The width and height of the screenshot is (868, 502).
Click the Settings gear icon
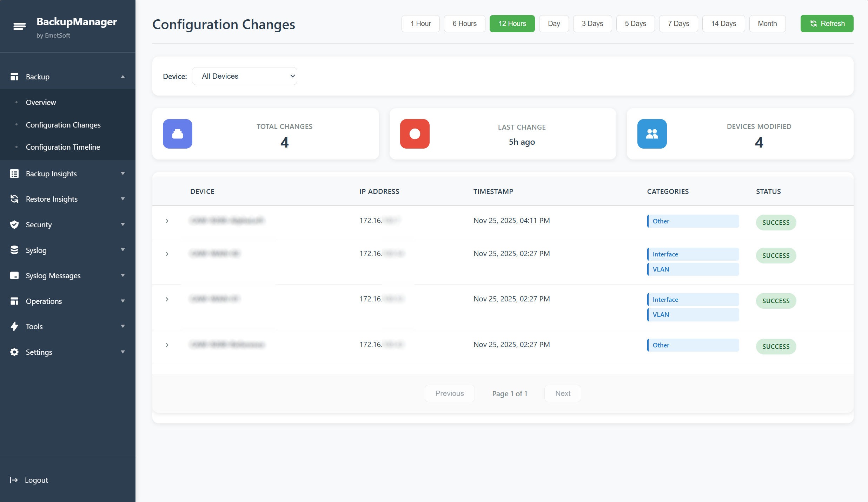click(14, 352)
